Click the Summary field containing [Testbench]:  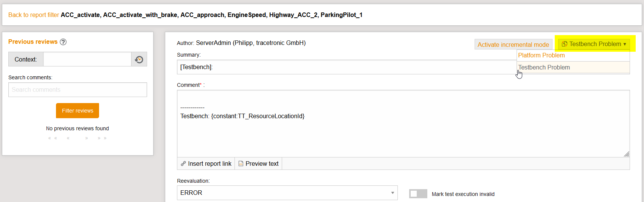coord(340,67)
